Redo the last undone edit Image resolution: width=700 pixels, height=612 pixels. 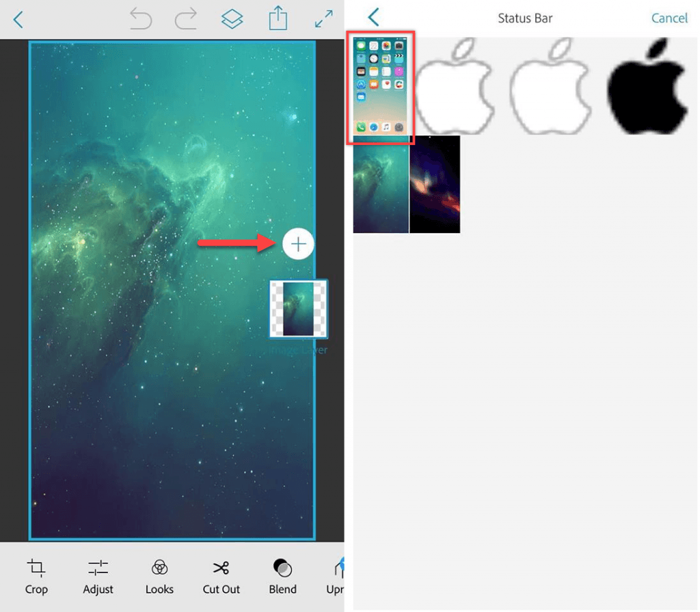click(x=185, y=20)
